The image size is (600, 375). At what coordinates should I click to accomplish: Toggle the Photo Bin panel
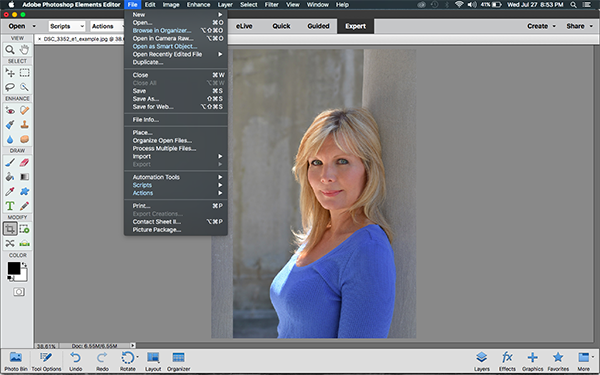pos(16,361)
